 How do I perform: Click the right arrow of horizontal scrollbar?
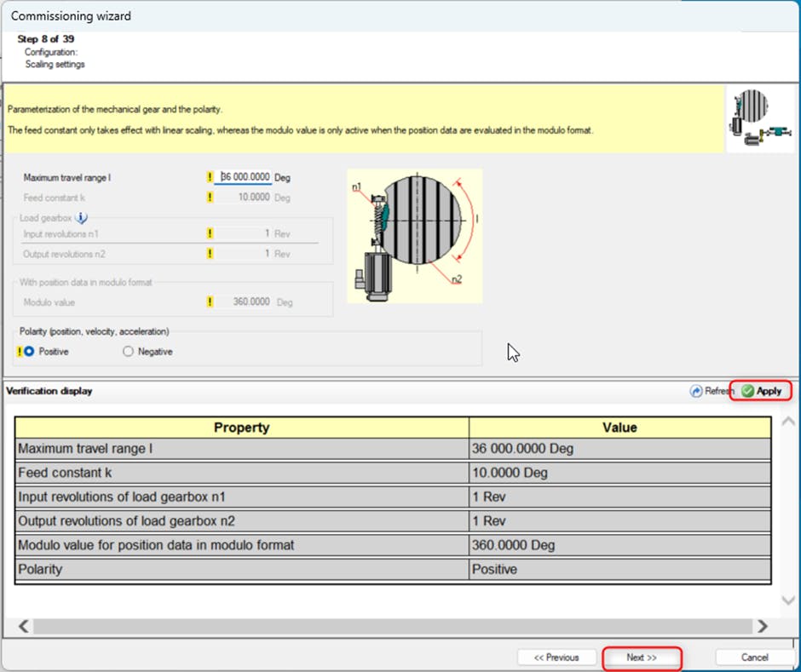pos(762,626)
